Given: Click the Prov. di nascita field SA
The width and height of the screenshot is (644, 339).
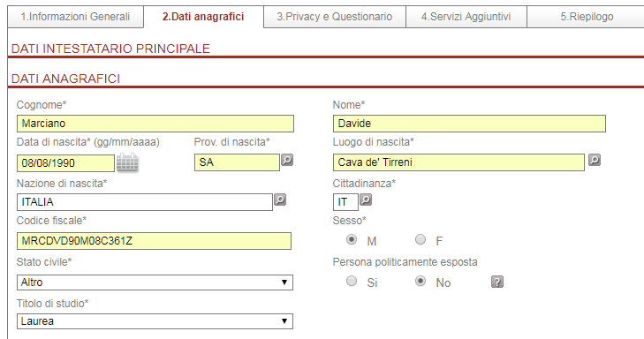Looking at the screenshot, I should tap(237, 162).
